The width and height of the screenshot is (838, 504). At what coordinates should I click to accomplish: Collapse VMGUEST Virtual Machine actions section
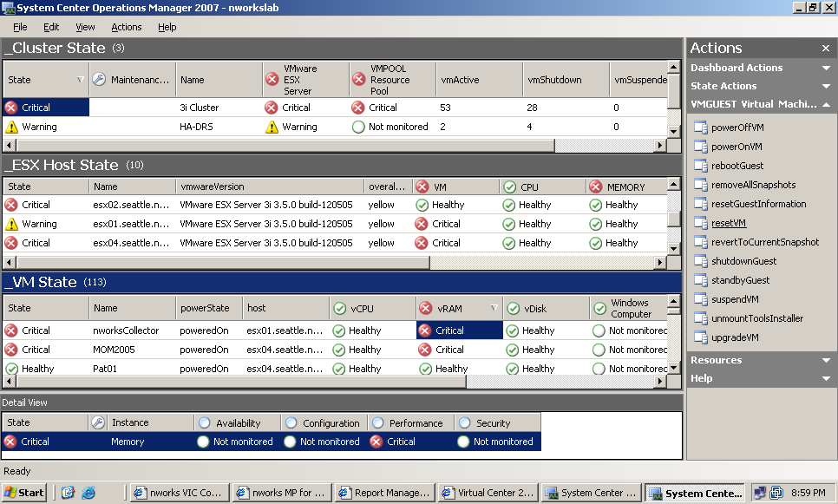tap(826, 104)
